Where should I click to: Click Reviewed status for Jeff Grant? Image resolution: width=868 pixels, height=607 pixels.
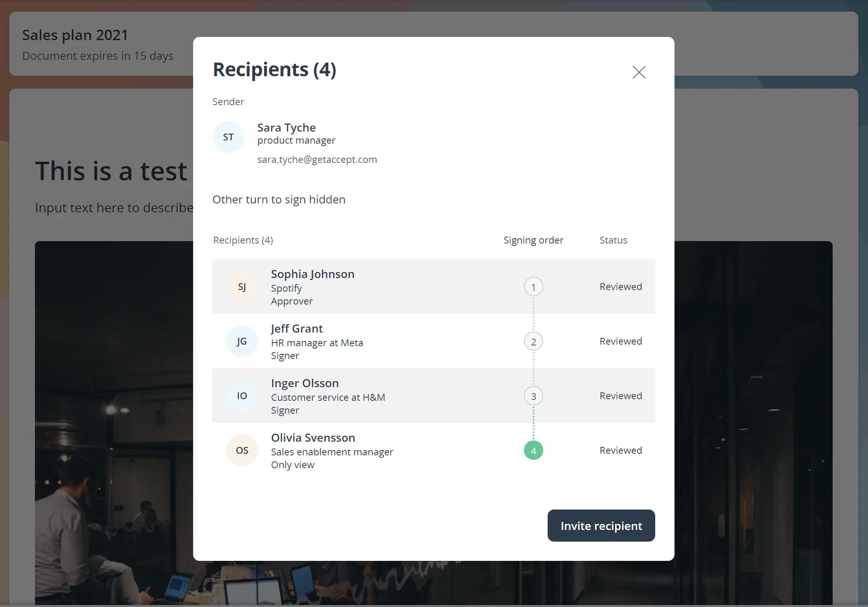[621, 341]
